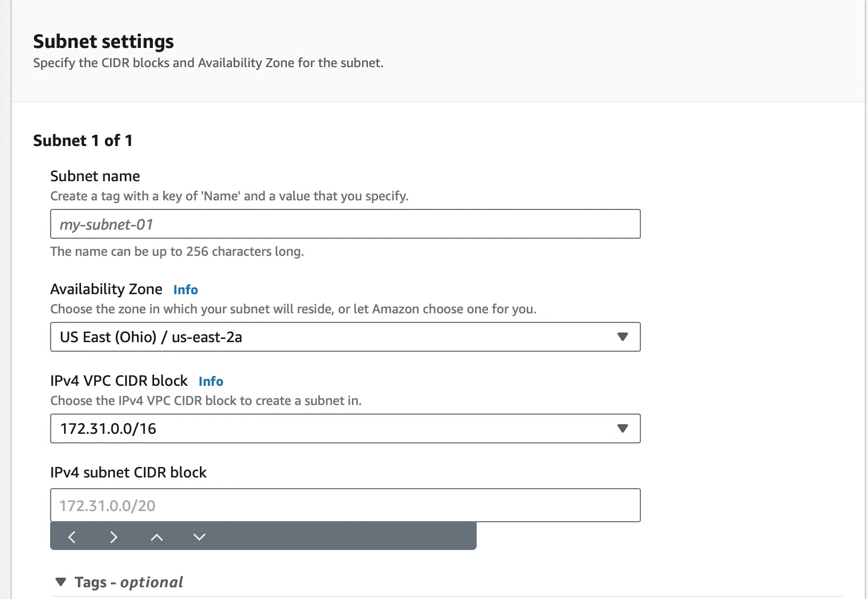Focus the IPv4 subnet CIDR block field
868x599 pixels.
pos(344,505)
